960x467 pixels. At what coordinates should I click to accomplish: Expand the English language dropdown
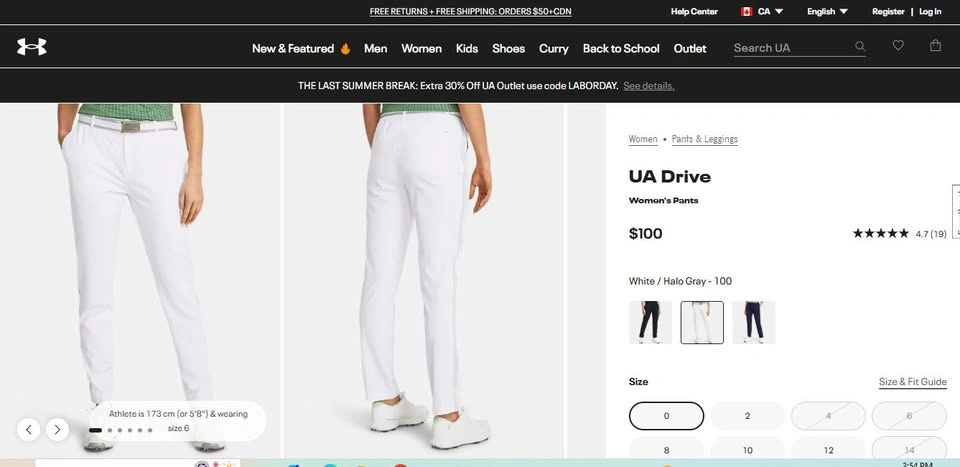(827, 12)
